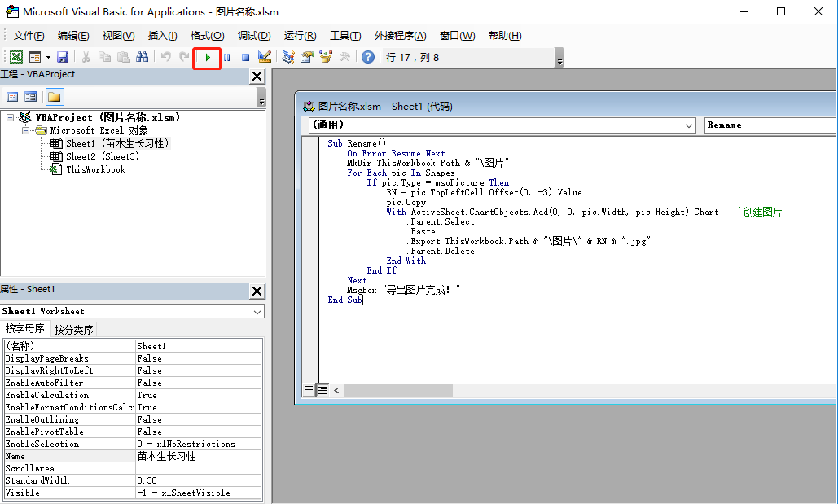Viewport: 838px width, 504px height.
Task: Open the Insert UserForm dropdown arrow
Action: tap(48, 57)
